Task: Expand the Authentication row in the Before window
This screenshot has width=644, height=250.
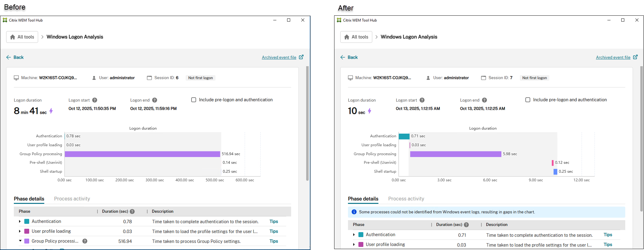Action: [20, 221]
